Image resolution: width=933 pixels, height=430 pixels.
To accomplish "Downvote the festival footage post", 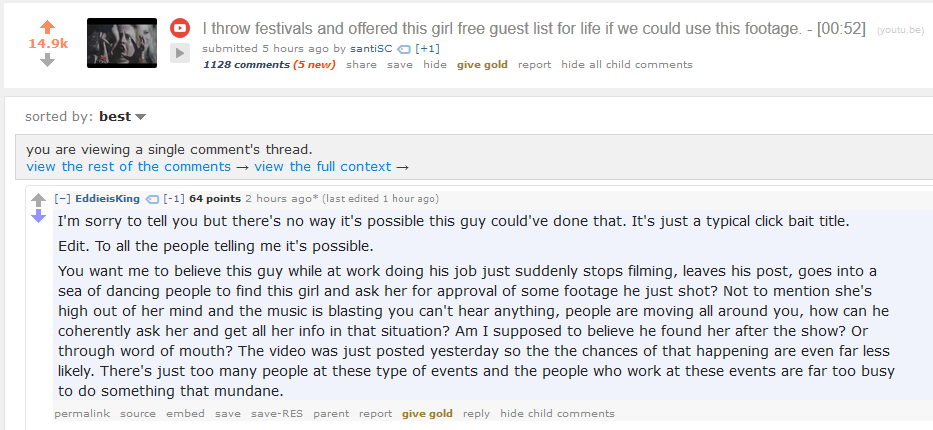I will coord(47,60).
